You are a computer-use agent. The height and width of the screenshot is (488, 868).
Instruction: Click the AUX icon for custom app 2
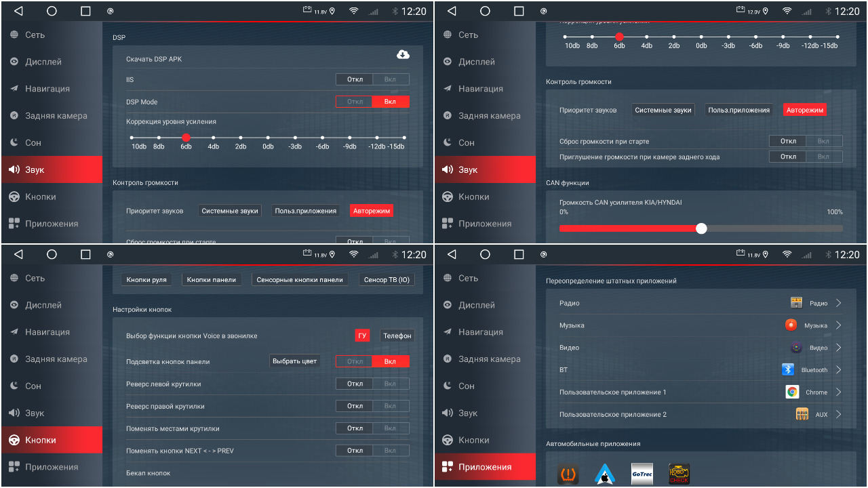click(x=802, y=414)
